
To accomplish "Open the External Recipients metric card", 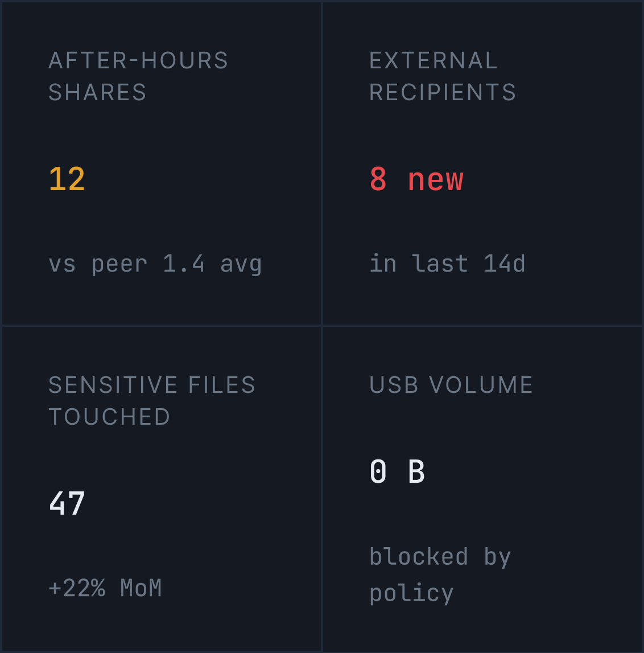I will click(x=482, y=163).
